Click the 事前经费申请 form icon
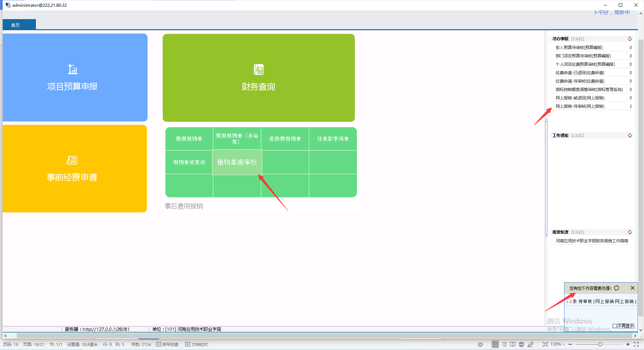 (x=72, y=160)
